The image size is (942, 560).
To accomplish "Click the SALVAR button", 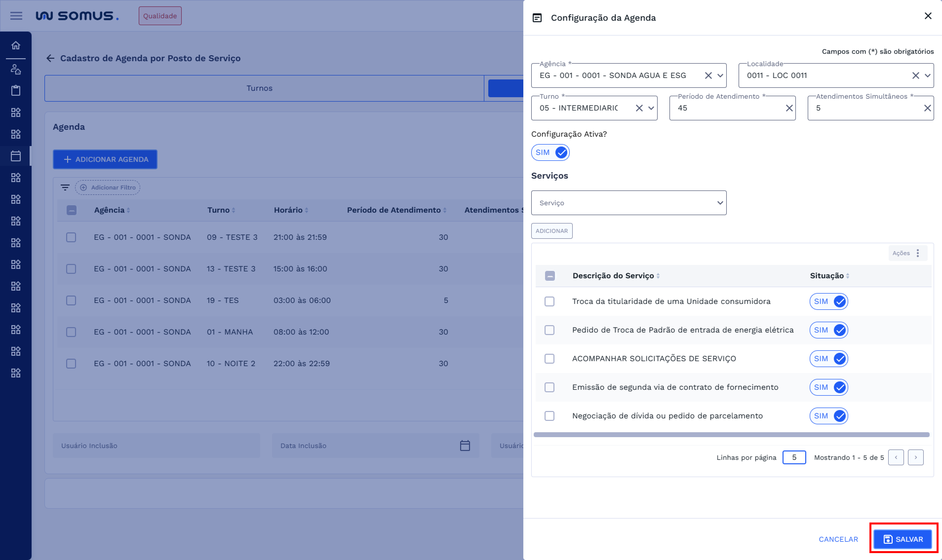I will click(x=903, y=539).
